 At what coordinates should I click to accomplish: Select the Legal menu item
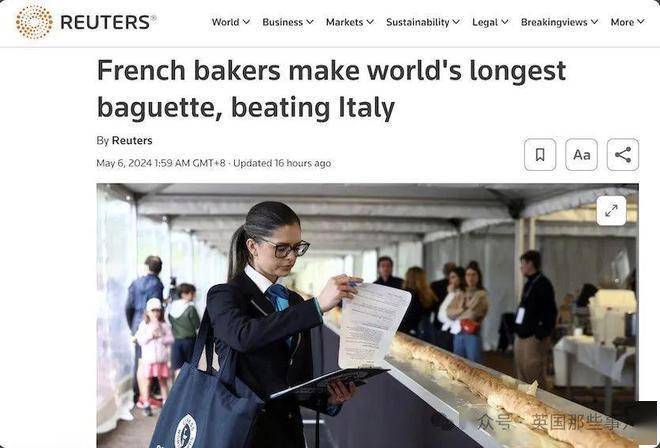(485, 22)
